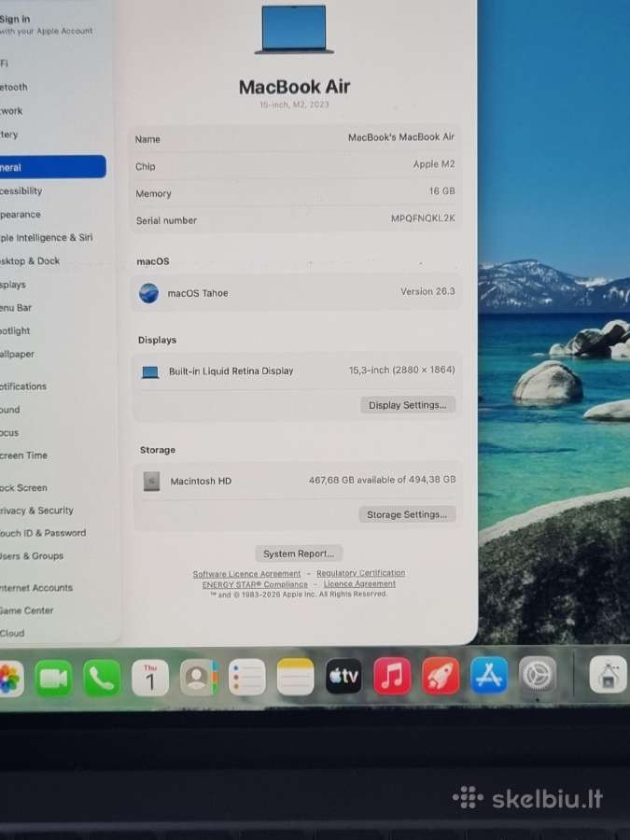Screen dimensions: 630x840
Task: Open Battery in the sidebar
Action: point(9,134)
